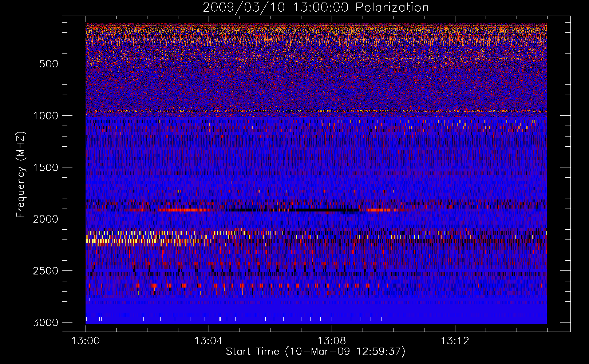Select the 2000 frequency tick label
Screen dimensions: 589x364
46,219
